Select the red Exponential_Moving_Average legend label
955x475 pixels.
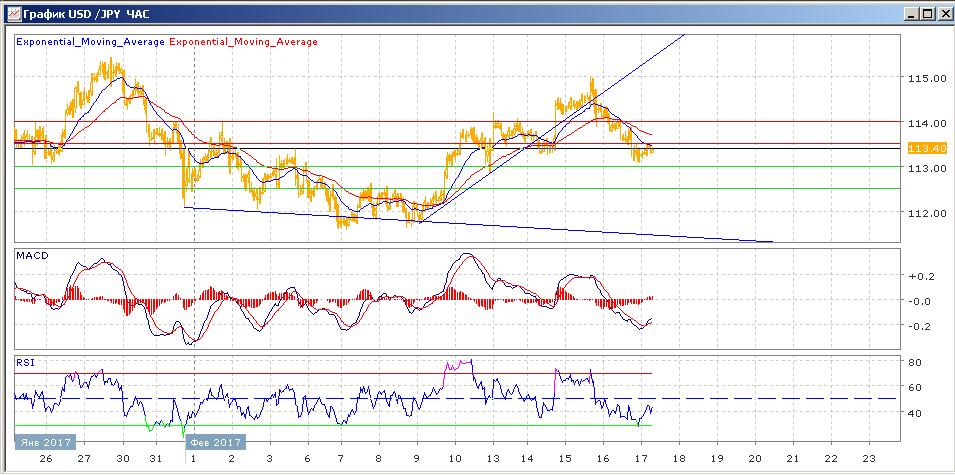[244, 42]
